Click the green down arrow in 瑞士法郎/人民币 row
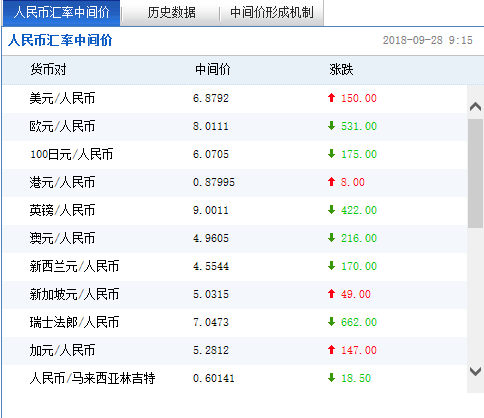Viewport: 484px width, 418px height. [331, 322]
